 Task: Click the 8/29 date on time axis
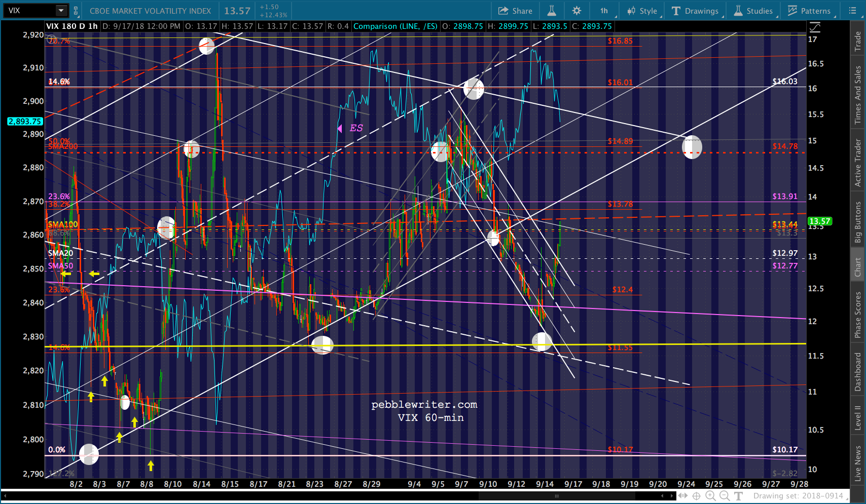pos(372,484)
